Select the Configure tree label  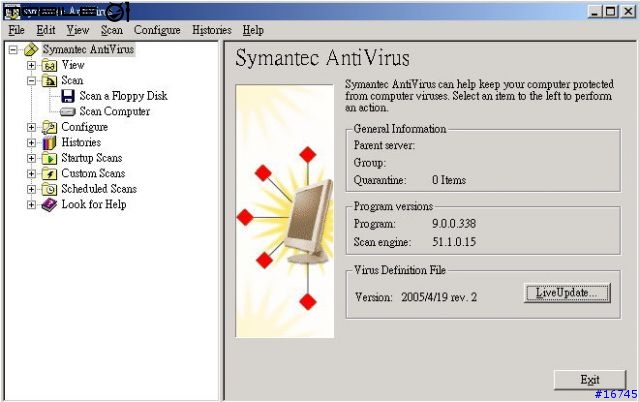click(x=84, y=127)
